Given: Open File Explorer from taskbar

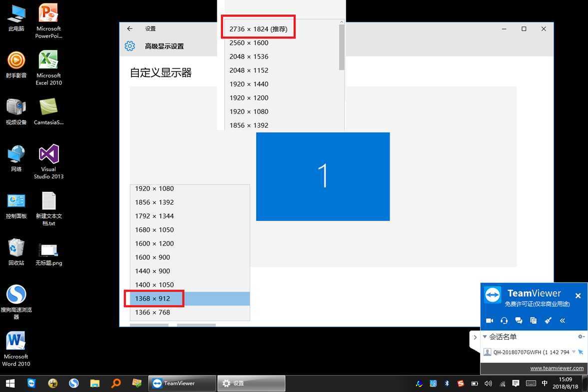Looking at the screenshot, I should click(94, 383).
